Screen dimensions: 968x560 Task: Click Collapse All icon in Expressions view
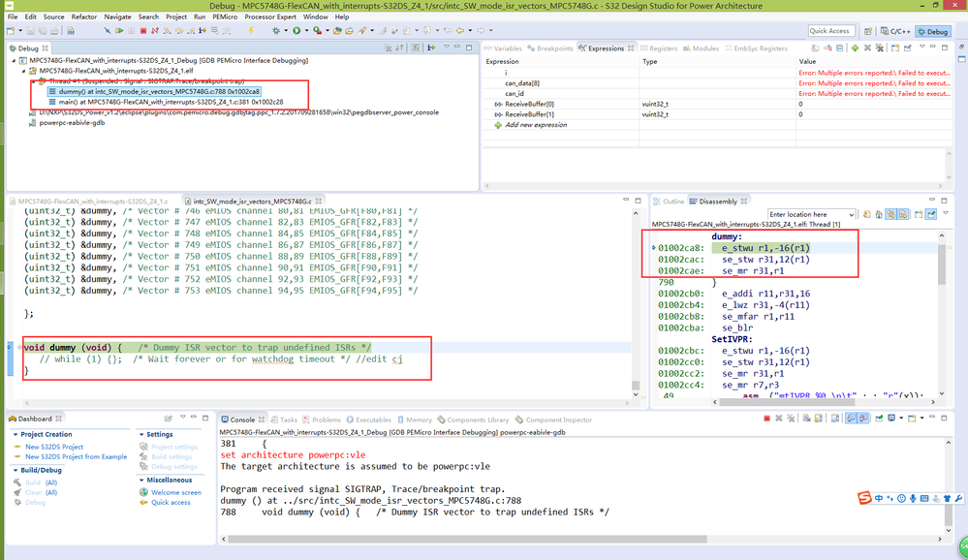pos(839,48)
